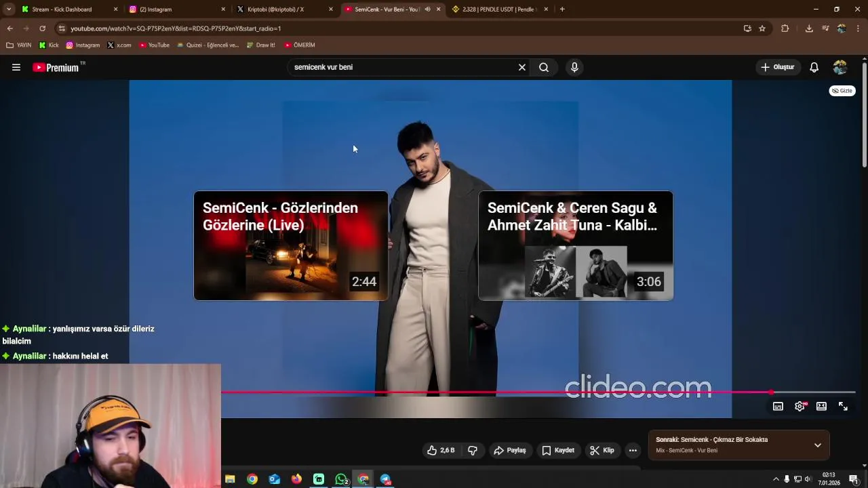The image size is (868, 488).
Task: Toggle subtitles on the video player
Action: tap(778, 407)
